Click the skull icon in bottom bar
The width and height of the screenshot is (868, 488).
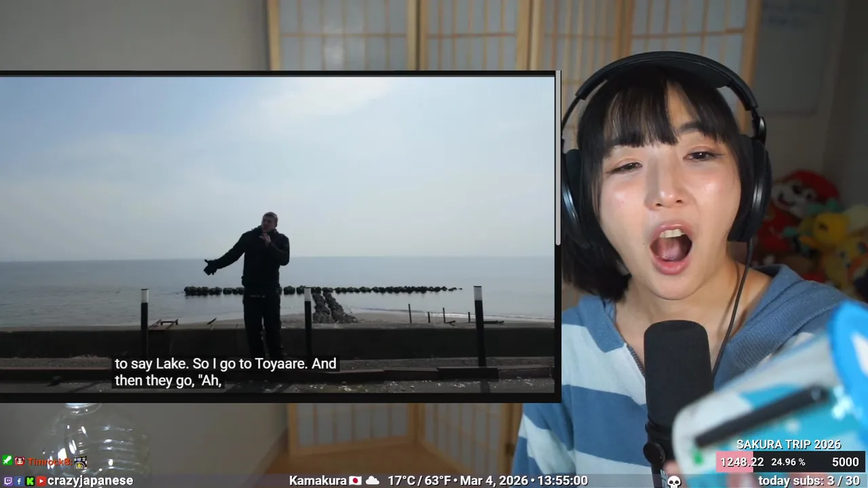coord(673,481)
